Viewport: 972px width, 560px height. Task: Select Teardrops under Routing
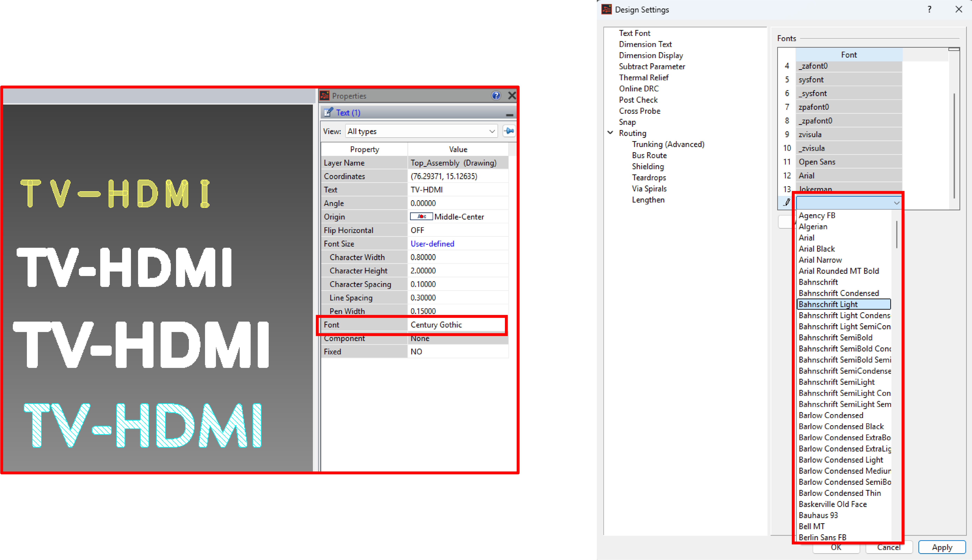[x=649, y=178]
